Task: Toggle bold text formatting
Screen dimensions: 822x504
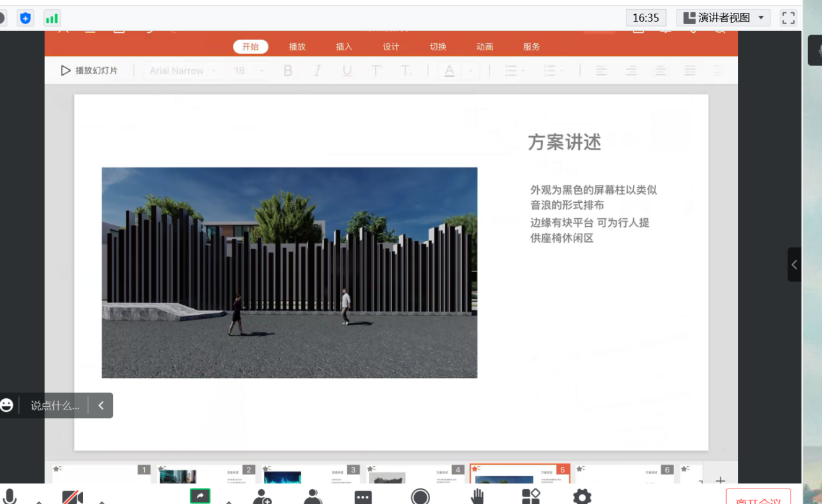Action: [x=288, y=71]
